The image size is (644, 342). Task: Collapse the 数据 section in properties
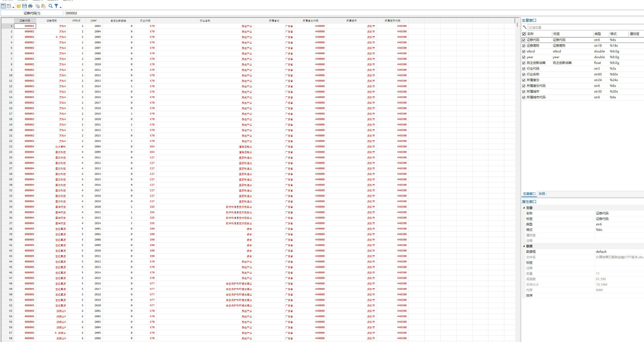pyautogui.click(x=524, y=246)
